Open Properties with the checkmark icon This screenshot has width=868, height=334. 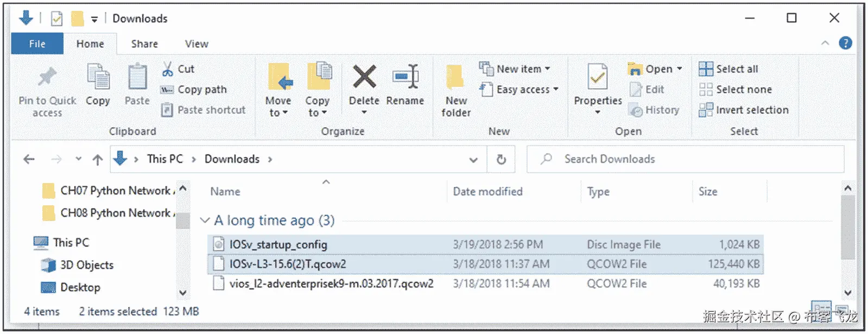click(598, 79)
